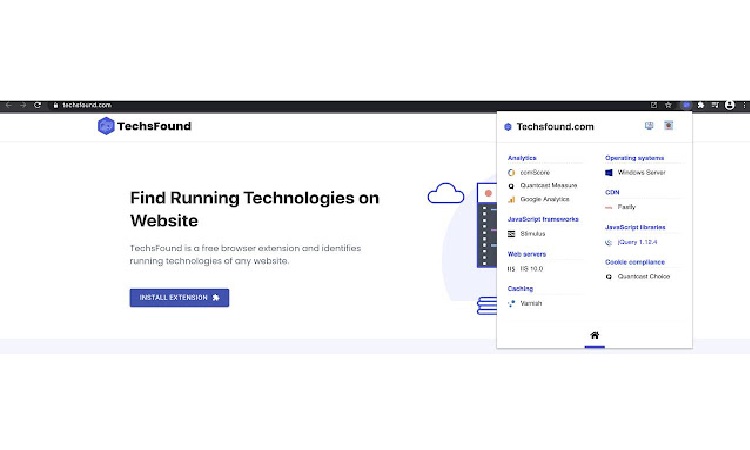Click the TechsFound site title
This screenshot has width=750, height=450.
click(x=154, y=126)
